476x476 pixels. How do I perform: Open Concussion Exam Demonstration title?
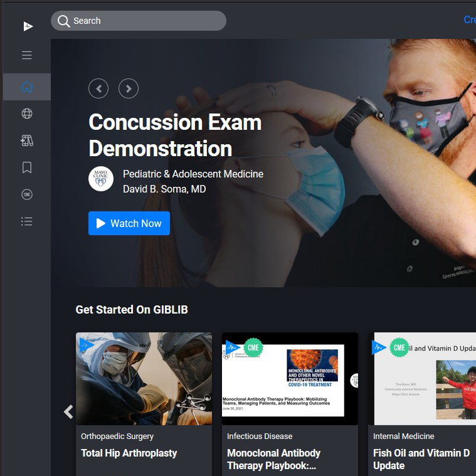coord(175,135)
